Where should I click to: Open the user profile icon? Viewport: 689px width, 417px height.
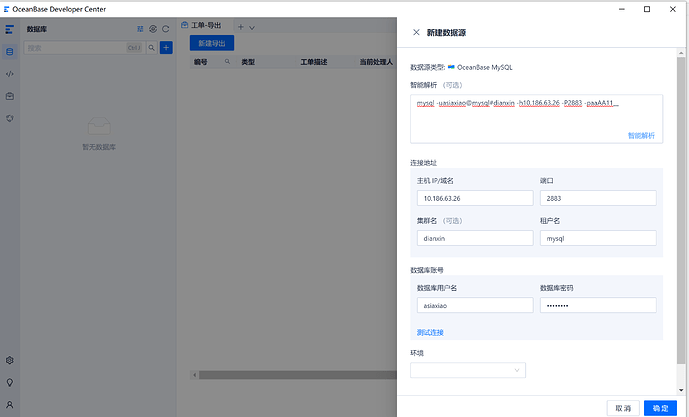[x=10, y=405]
